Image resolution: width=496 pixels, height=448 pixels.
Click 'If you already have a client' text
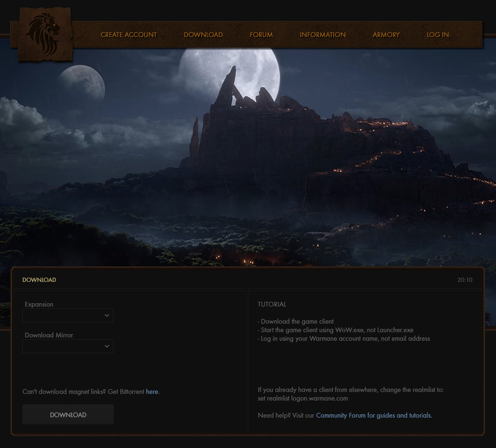(x=350, y=390)
